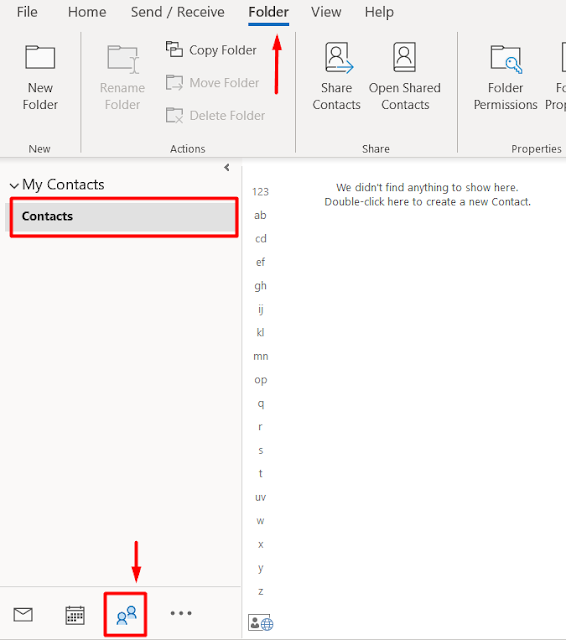Open the Calendar view icon
The width and height of the screenshot is (566, 640).
pyautogui.click(x=75, y=615)
